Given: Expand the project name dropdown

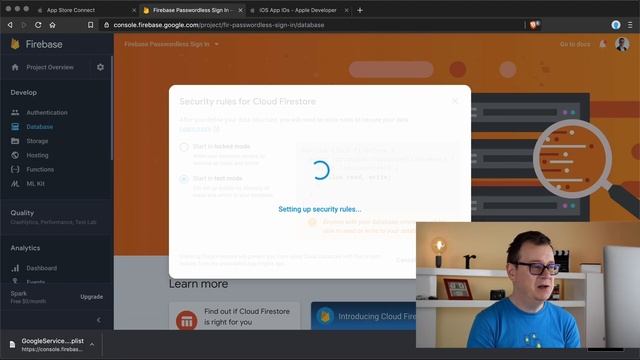Looking at the screenshot, I should [x=216, y=44].
